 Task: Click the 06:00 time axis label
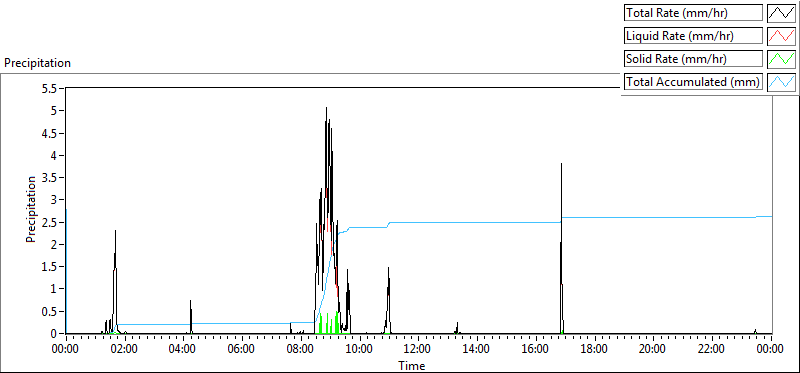[242, 350]
